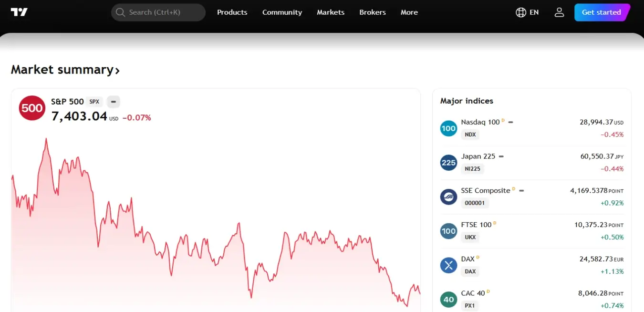Click the 60,550.37 Japan 225 value

click(x=597, y=156)
